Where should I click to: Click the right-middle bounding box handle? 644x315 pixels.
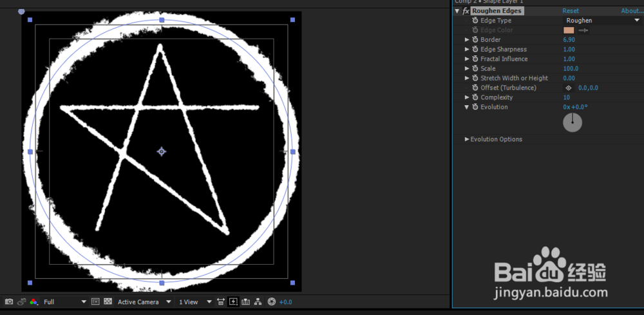(x=293, y=151)
